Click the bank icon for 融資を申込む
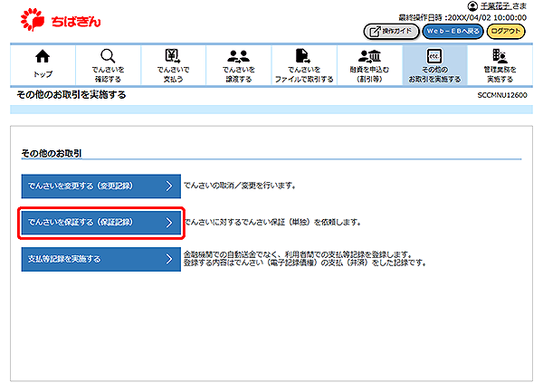Image resolution: width=543 pixels, height=392 pixels. [370, 56]
